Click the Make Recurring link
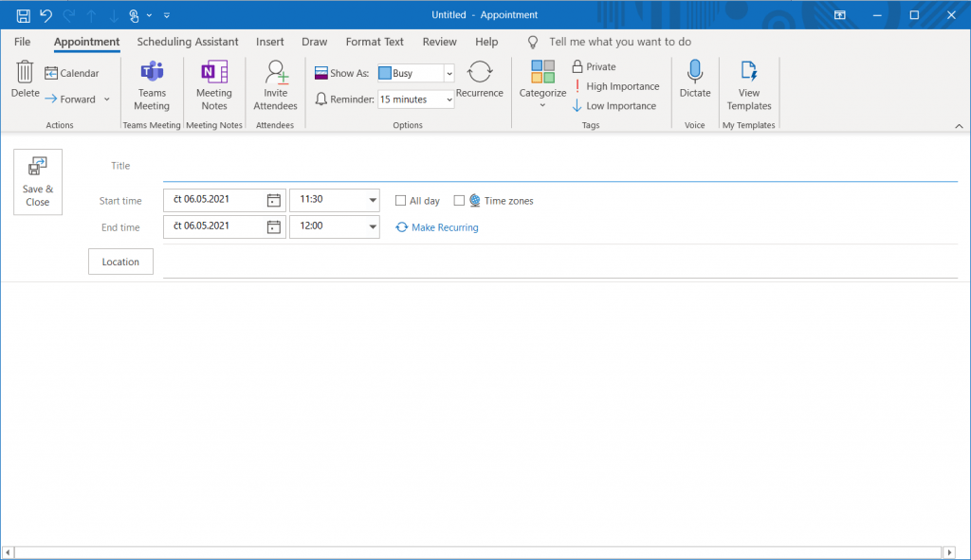The image size is (971, 560). (x=444, y=227)
